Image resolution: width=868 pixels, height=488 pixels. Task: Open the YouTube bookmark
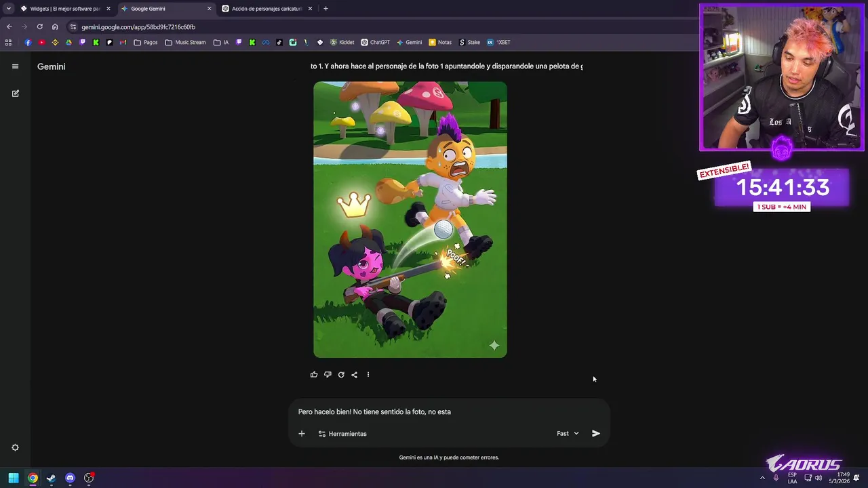[x=41, y=42]
